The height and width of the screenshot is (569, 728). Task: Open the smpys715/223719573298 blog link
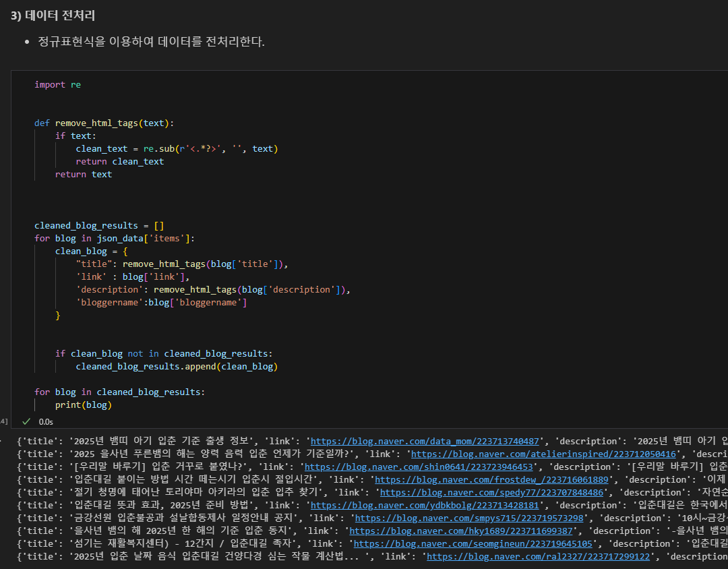point(469,518)
